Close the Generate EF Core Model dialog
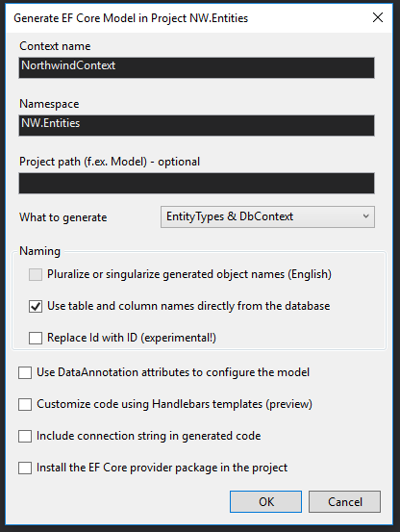This screenshot has width=400, height=532. point(378,17)
